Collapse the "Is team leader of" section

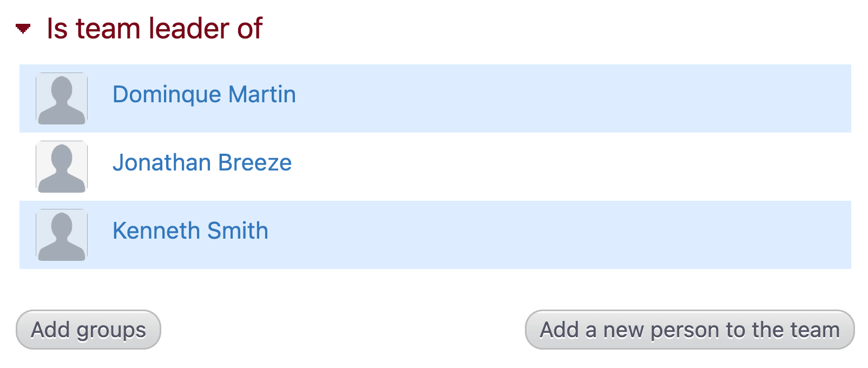[x=23, y=29]
